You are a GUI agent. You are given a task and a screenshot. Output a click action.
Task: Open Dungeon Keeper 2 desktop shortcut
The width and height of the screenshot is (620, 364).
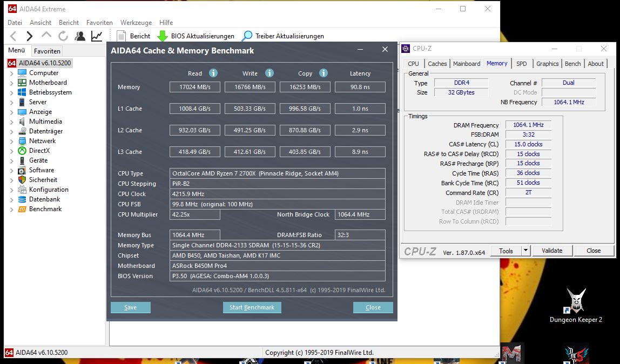pyautogui.click(x=576, y=306)
